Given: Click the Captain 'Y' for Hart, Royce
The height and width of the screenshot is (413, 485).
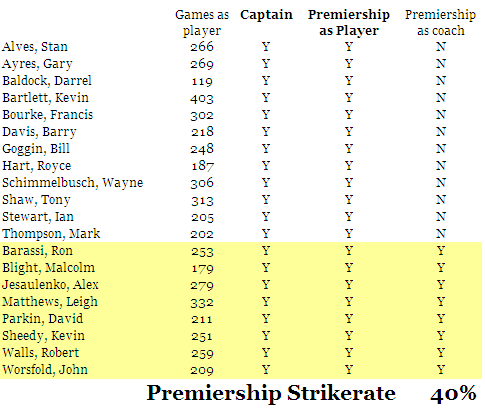Looking at the screenshot, I should (266, 166).
